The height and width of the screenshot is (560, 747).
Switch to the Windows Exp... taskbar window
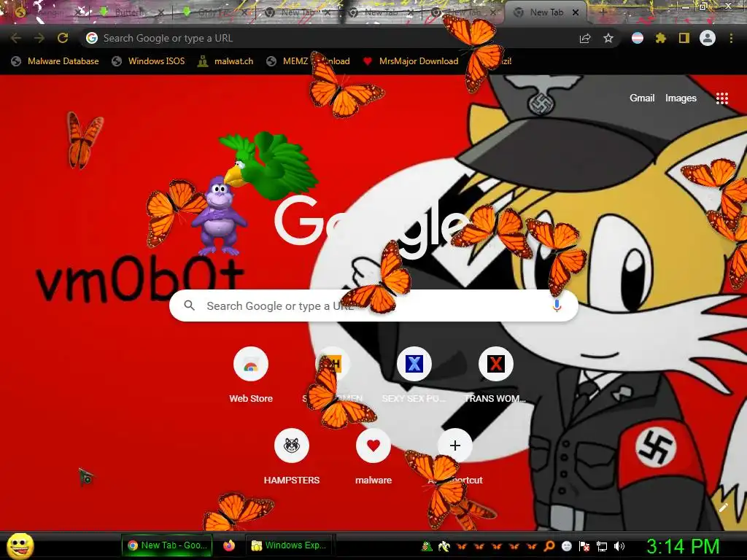[289, 545]
